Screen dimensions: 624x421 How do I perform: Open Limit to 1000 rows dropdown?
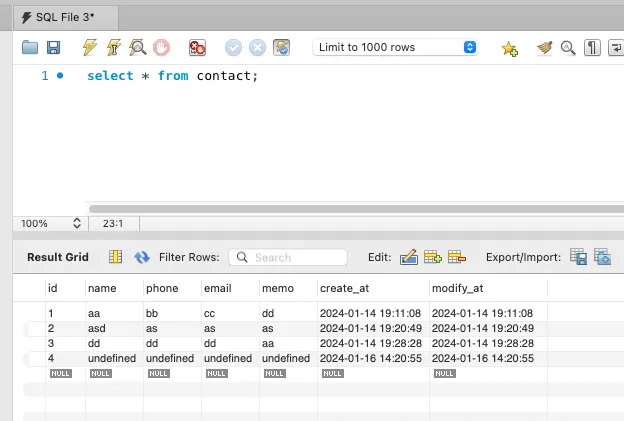tap(395, 47)
